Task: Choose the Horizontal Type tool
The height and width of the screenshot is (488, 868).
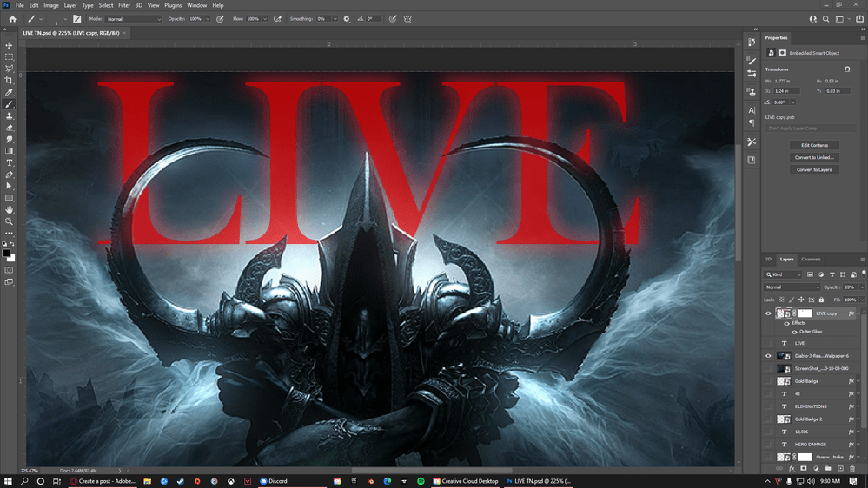Action: coord(10,162)
